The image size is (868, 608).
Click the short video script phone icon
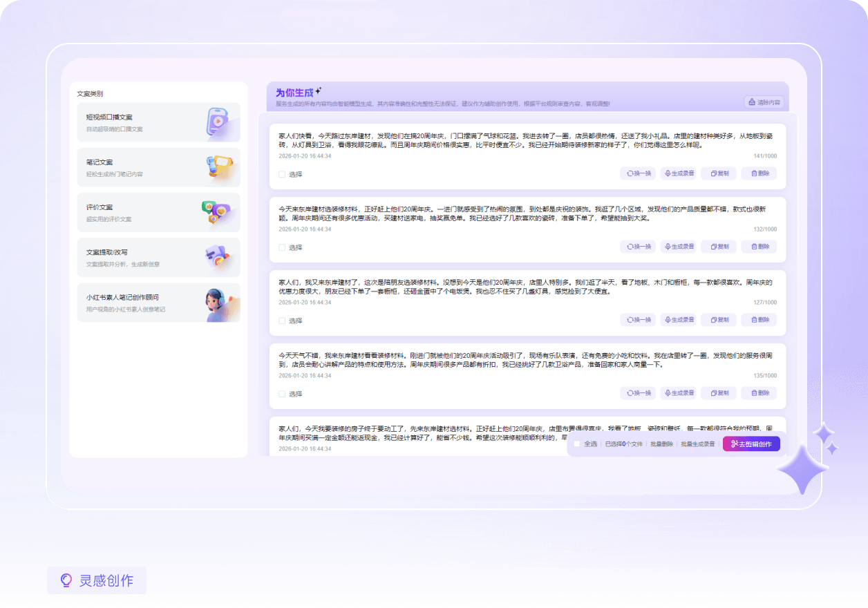tap(218, 122)
